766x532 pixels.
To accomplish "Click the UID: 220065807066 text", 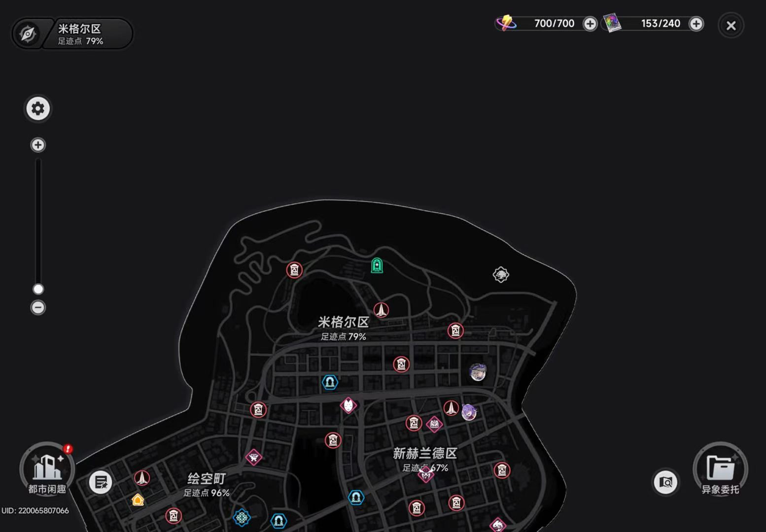I will pyautogui.click(x=35, y=510).
